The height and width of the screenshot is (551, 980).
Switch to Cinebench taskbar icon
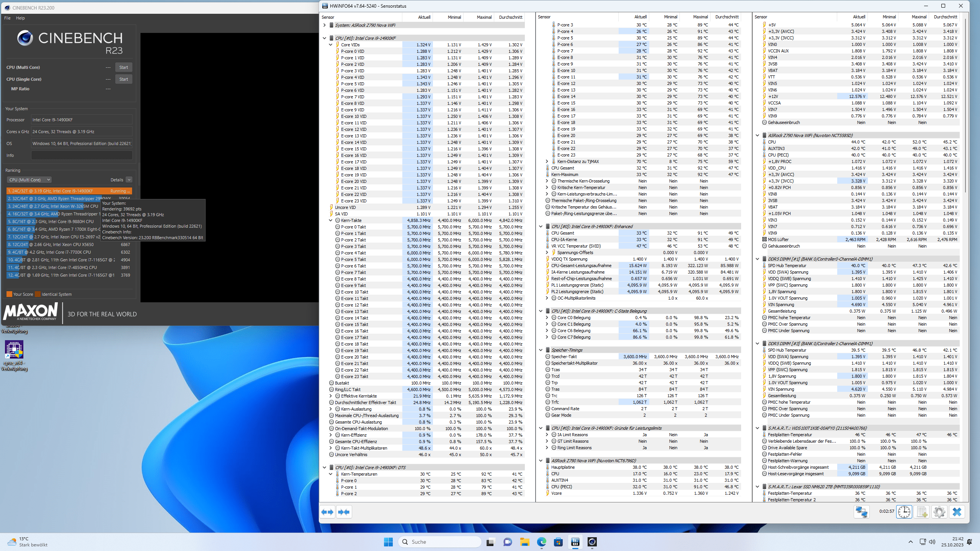tap(592, 542)
